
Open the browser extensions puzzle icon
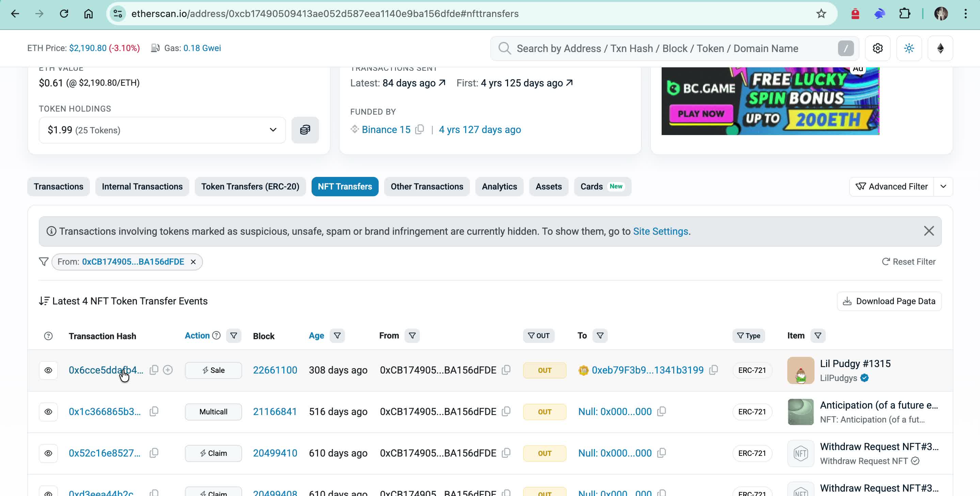point(904,14)
